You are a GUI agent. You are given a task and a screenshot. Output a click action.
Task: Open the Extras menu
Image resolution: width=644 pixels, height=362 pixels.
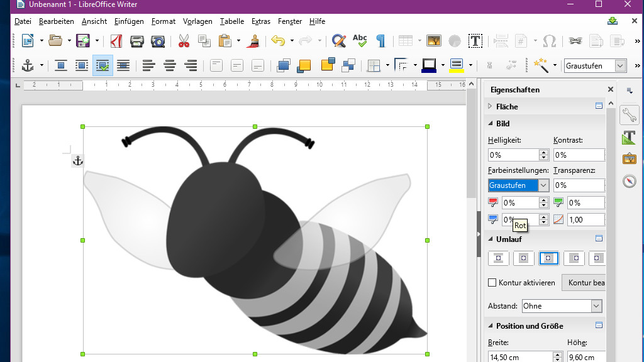click(x=261, y=21)
